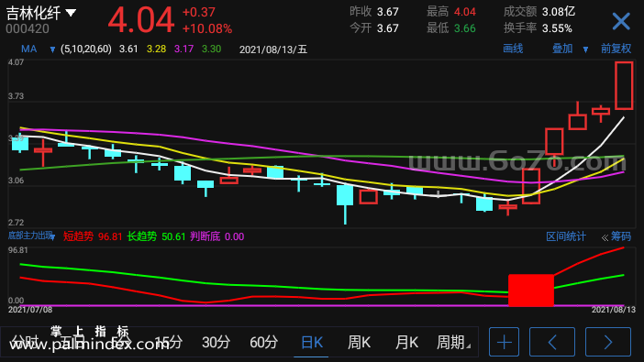Click the red signal block in indicator pane
This screenshot has height=362, width=644.
pyautogui.click(x=531, y=291)
